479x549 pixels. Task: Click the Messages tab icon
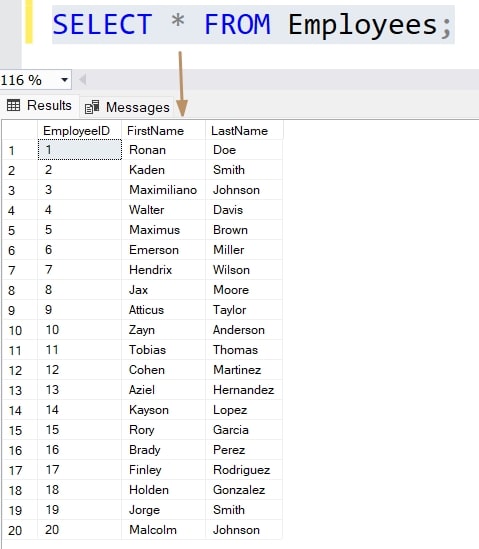tap(92, 107)
